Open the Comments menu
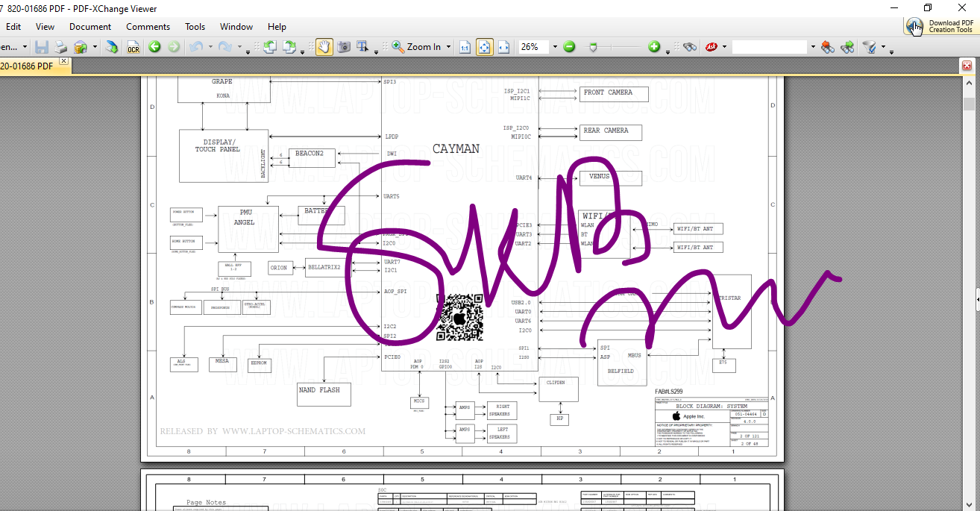Image resolution: width=980 pixels, height=511 pixels. click(x=148, y=26)
